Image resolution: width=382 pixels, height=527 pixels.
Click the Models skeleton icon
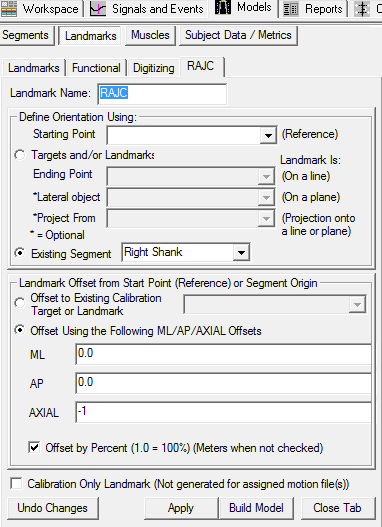click(223, 7)
